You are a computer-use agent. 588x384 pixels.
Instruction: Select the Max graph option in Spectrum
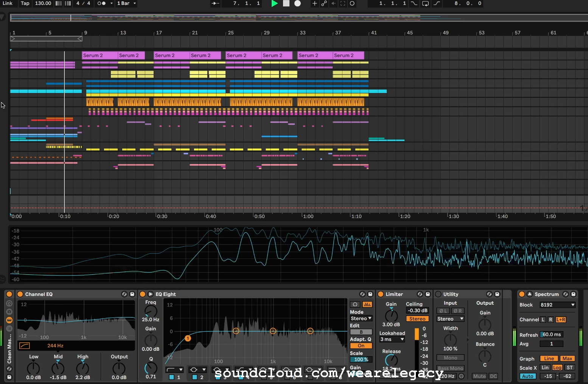[568, 358]
